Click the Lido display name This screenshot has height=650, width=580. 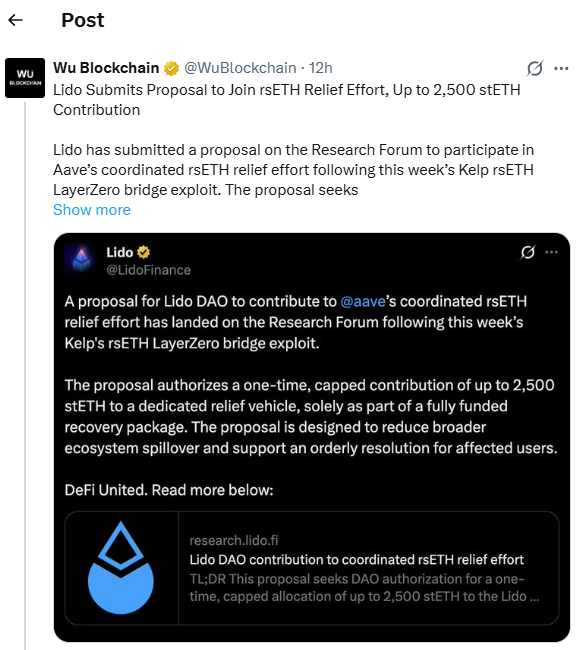click(x=119, y=252)
